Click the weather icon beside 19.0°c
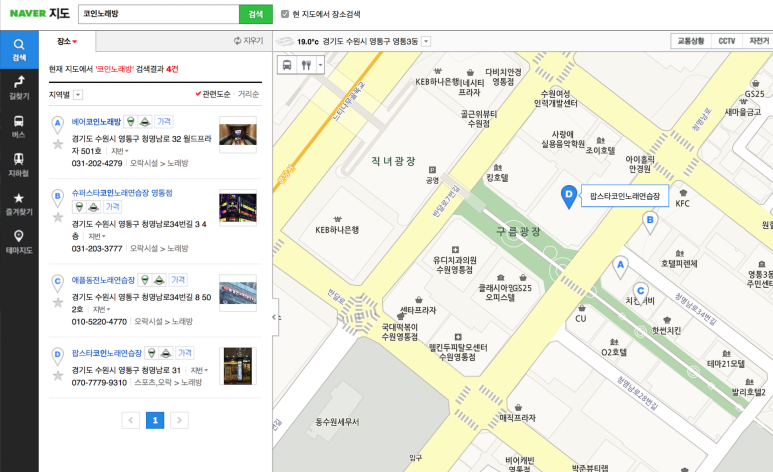The height and width of the screenshot is (472, 773). (x=285, y=41)
